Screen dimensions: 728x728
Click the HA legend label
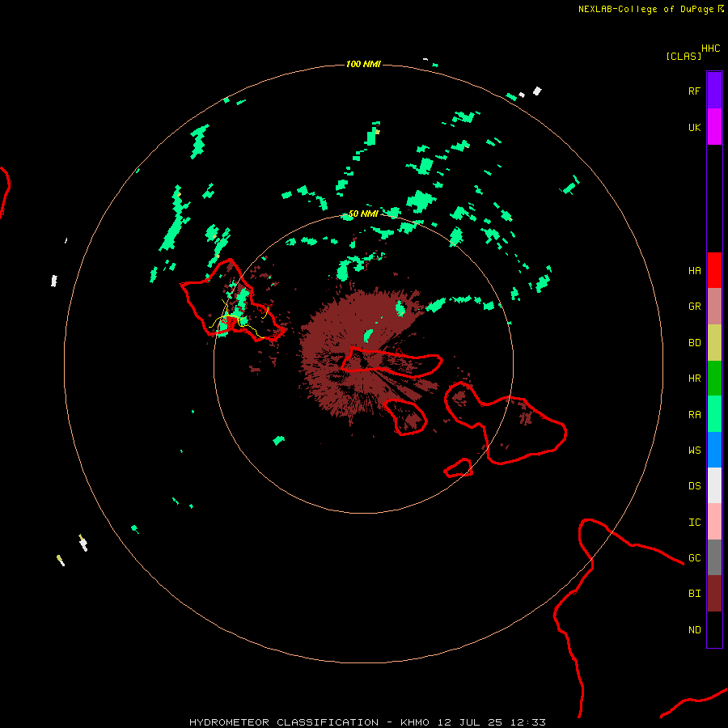pyautogui.click(x=694, y=270)
